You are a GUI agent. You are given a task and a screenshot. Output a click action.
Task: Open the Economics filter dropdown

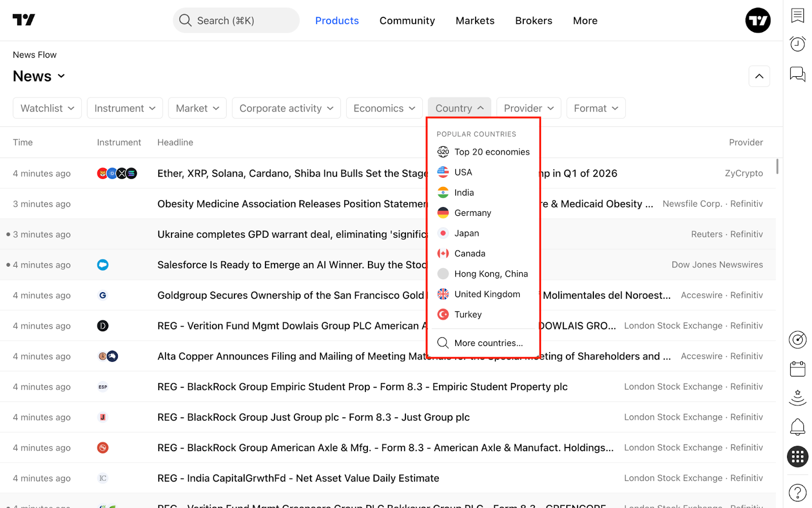coord(384,108)
